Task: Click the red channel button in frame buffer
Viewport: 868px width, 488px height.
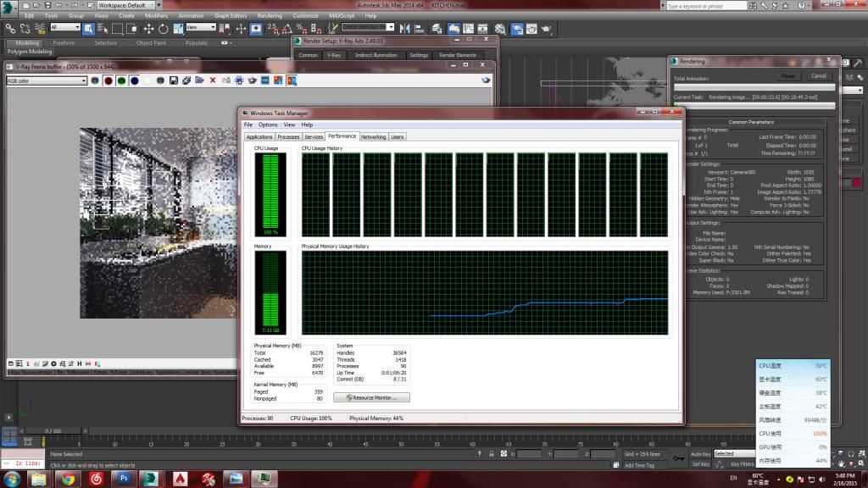Action: click(x=108, y=80)
